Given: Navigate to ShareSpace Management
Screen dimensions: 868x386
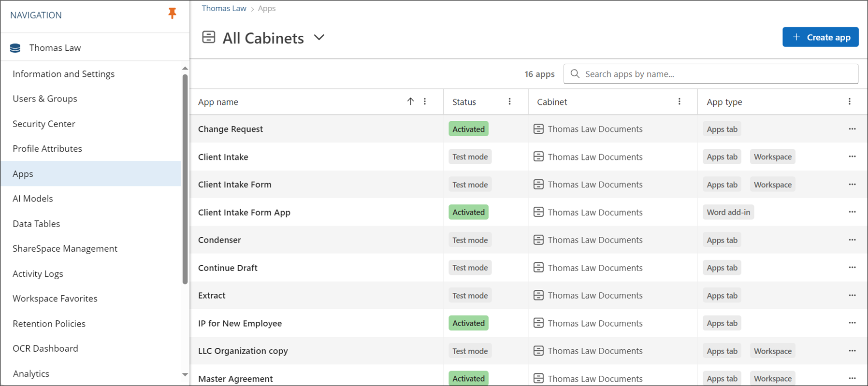Looking at the screenshot, I should (65, 248).
